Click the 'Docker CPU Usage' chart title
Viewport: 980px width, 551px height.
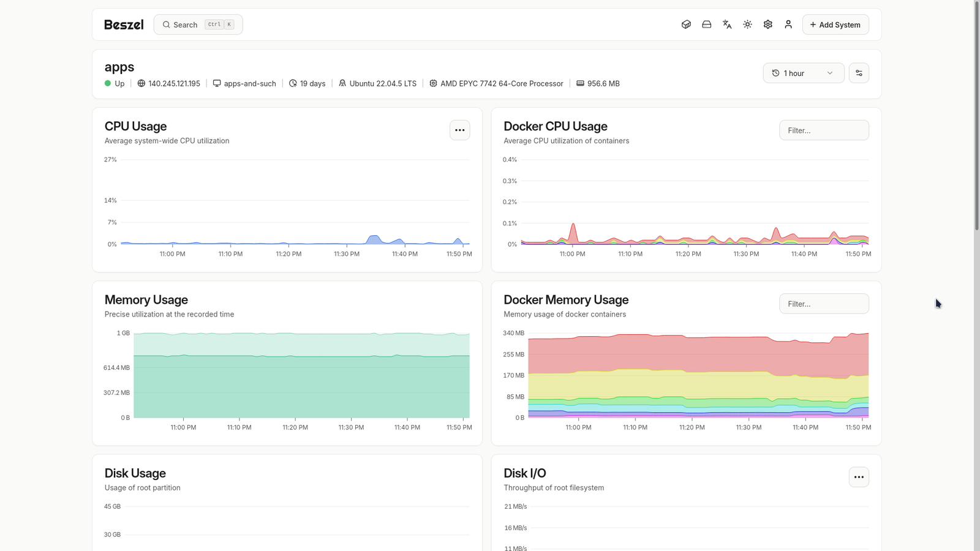556,126
